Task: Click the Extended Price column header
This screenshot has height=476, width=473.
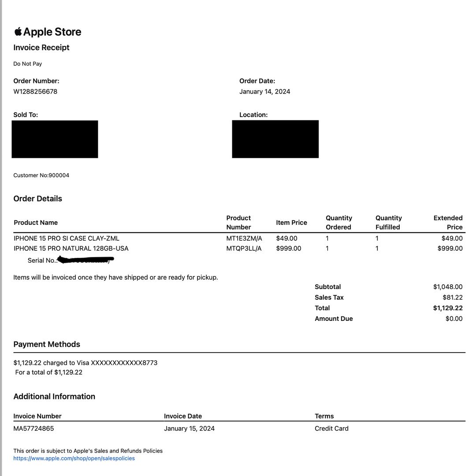Action: pyautogui.click(x=448, y=223)
